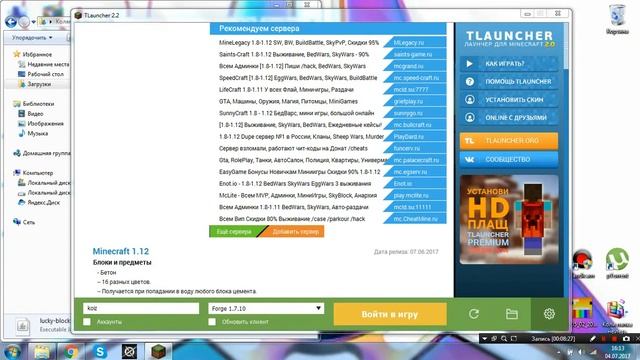Select Недавние места in Explorer sidebar
This screenshot has height=360, width=640.
pyautogui.click(x=48, y=64)
